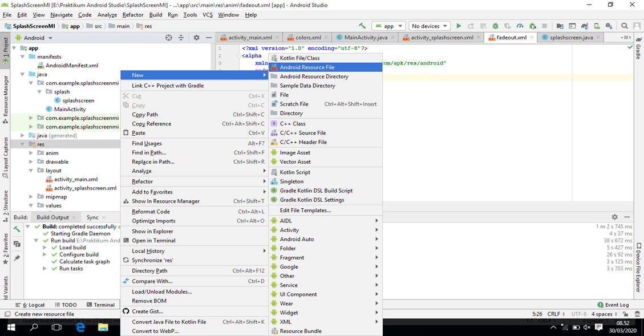
Task: Switch to splashscreen.java tab
Action: click(x=571, y=38)
